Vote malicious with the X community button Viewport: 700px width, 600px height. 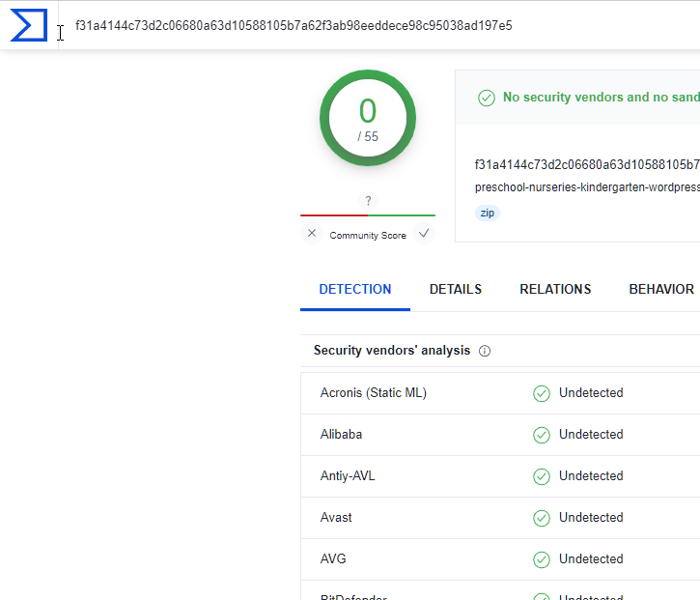pos(312,233)
